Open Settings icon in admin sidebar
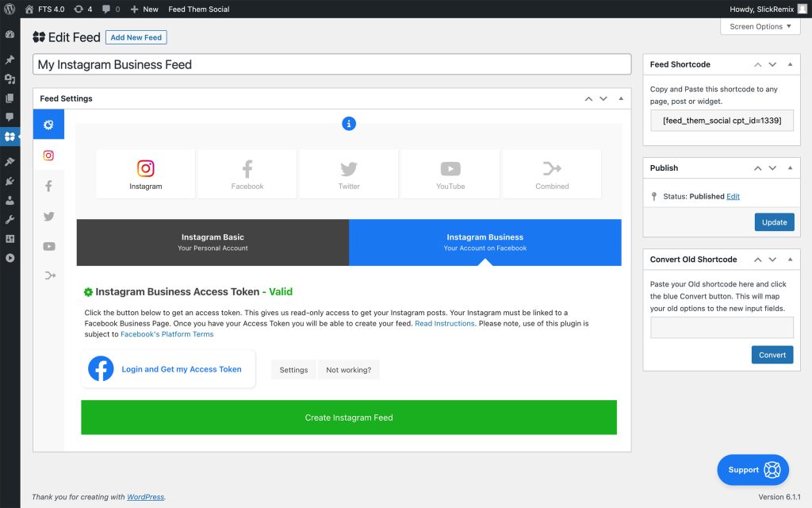The image size is (812, 508). click(10, 239)
